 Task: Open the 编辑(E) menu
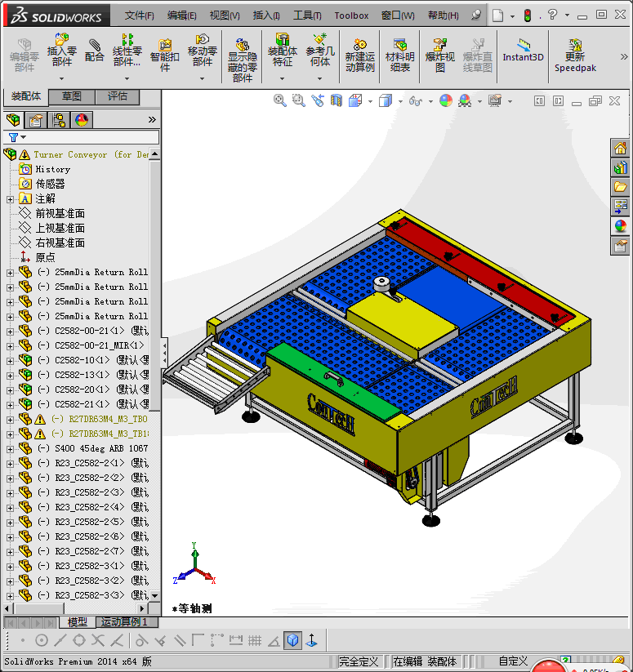click(181, 16)
